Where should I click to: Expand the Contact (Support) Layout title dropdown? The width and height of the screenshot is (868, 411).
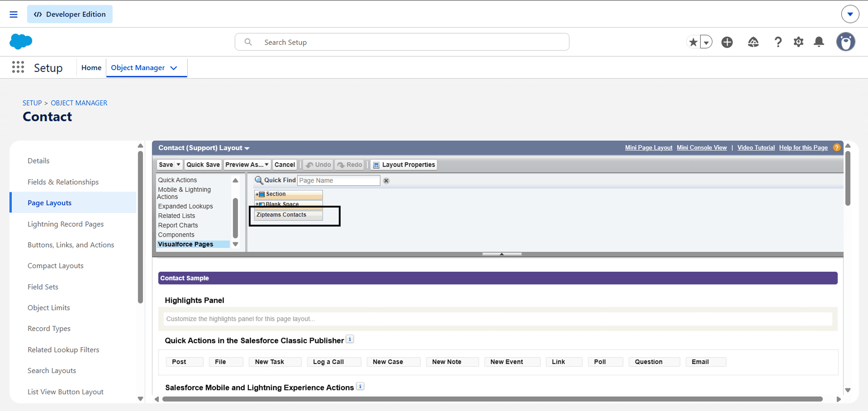pos(247,148)
